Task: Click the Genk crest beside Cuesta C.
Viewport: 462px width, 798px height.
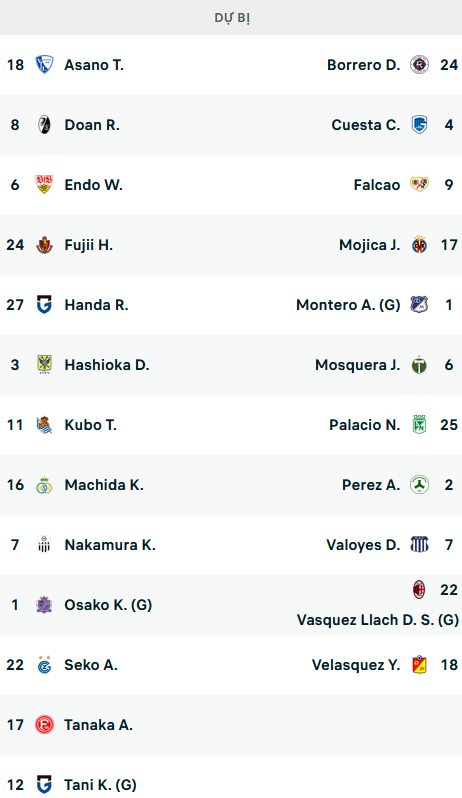Action: [x=419, y=125]
